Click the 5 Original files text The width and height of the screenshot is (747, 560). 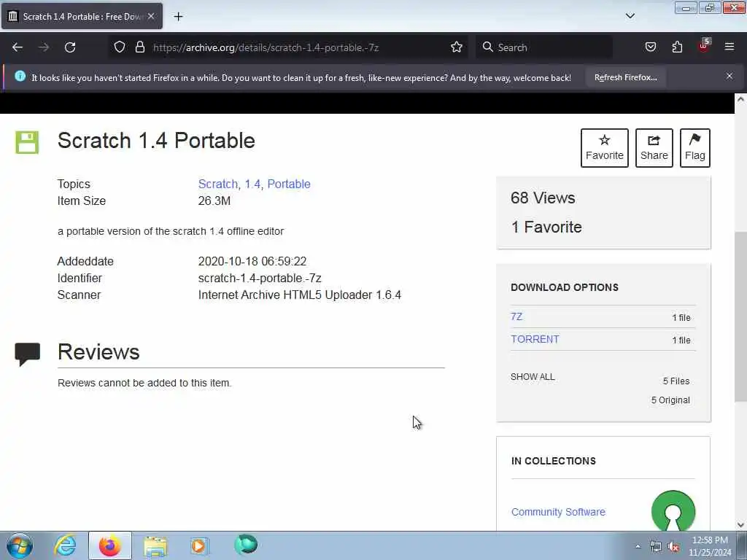[670, 400]
